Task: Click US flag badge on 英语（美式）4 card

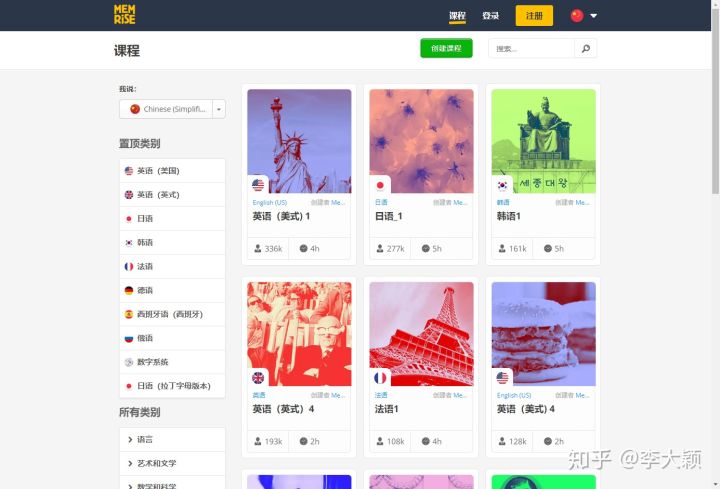Action: 502,378
